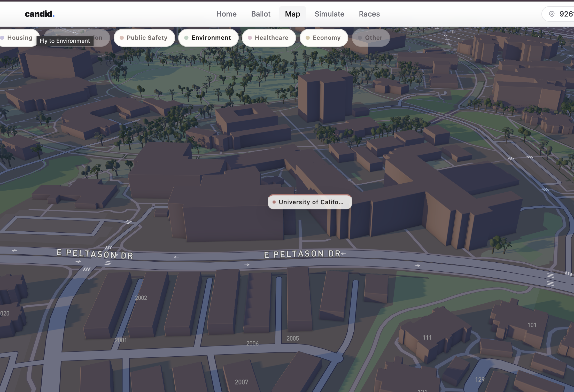Select the Map tab
Image resolution: width=574 pixels, height=392 pixels.
[x=292, y=14]
